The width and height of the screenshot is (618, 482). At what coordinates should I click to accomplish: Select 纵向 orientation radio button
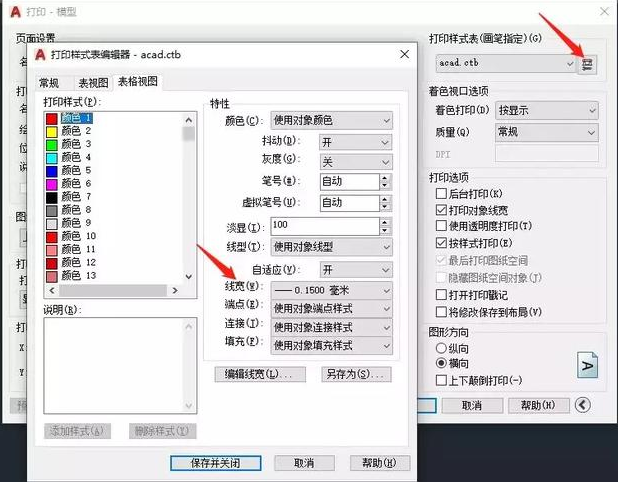(441, 348)
